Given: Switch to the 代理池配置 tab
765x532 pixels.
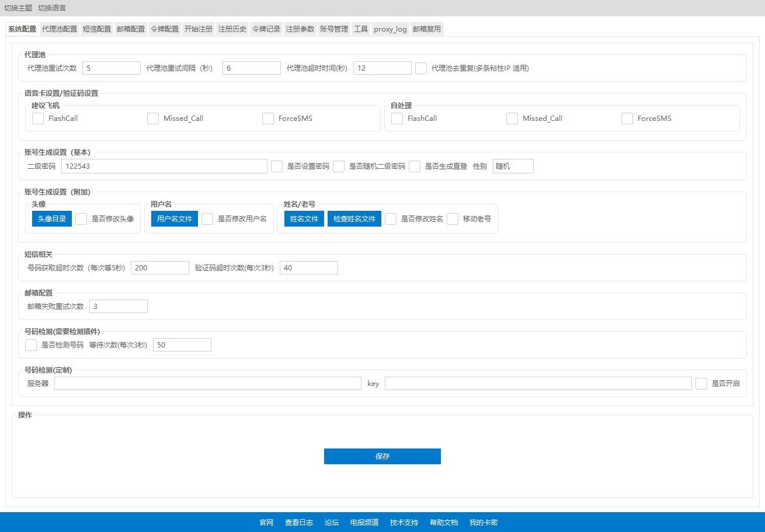Looking at the screenshot, I should pos(60,29).
